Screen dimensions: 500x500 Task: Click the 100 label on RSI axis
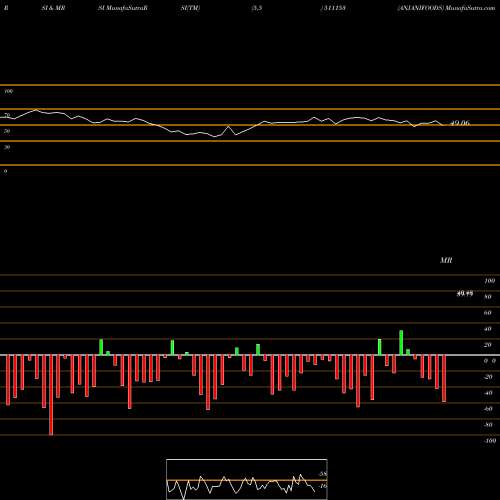9,91
